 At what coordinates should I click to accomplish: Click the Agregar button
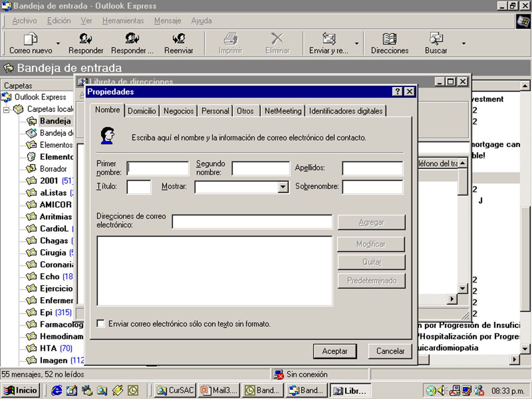371,222
